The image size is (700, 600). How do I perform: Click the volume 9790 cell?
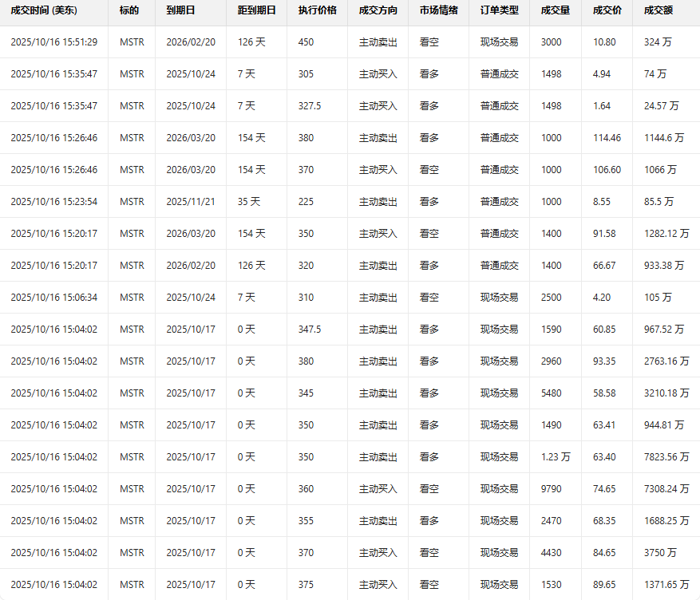(552, 489)
